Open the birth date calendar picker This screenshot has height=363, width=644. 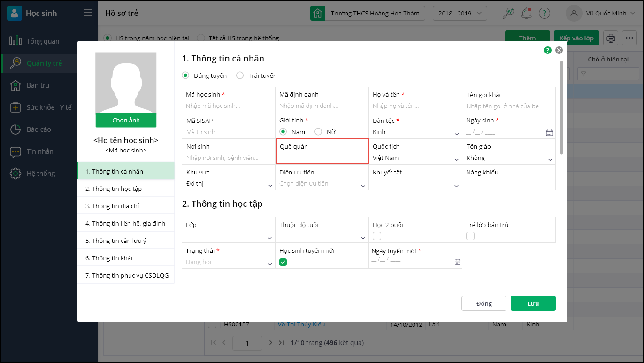coord(550,133)
